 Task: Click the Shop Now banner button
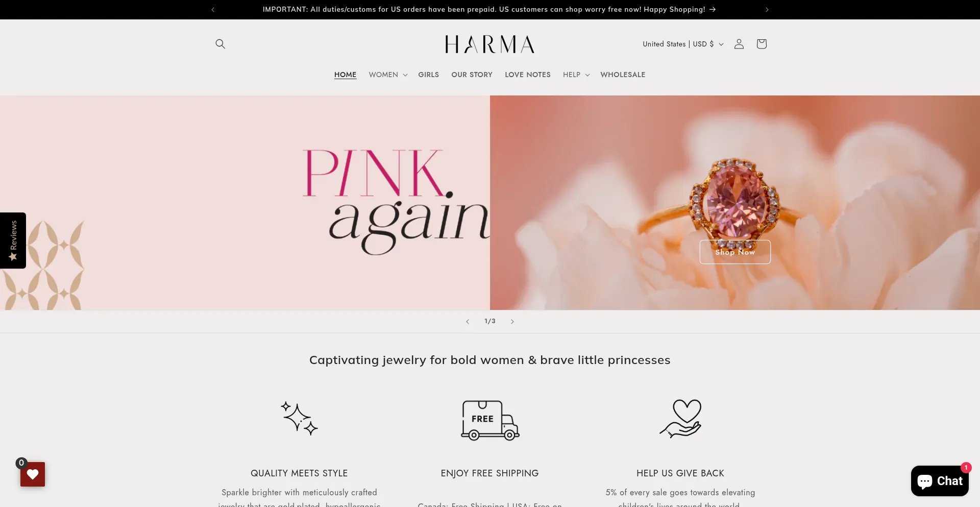[x=735, y=252]
